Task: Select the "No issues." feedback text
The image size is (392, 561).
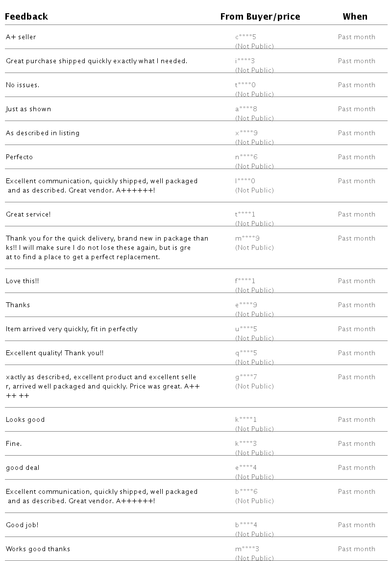Action: tap(23, 85)
